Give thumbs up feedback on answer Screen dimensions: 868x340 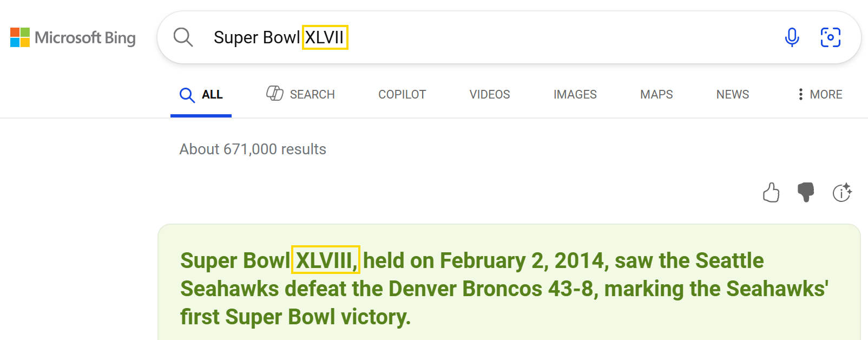coord(771,192)
